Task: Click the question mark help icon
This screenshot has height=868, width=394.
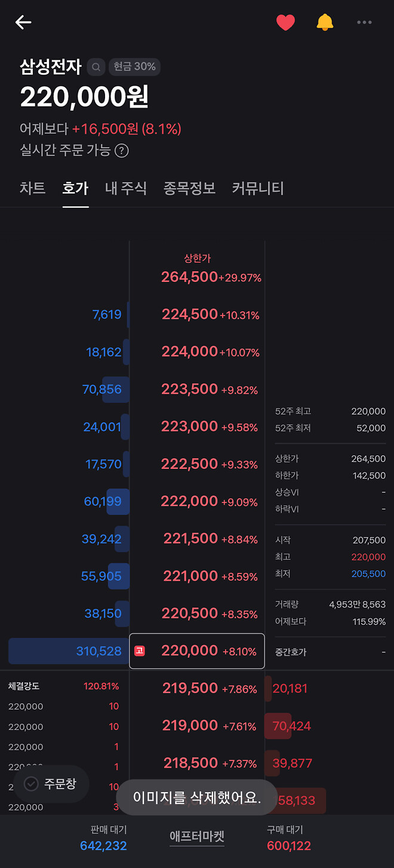Action: coord(122,151)
